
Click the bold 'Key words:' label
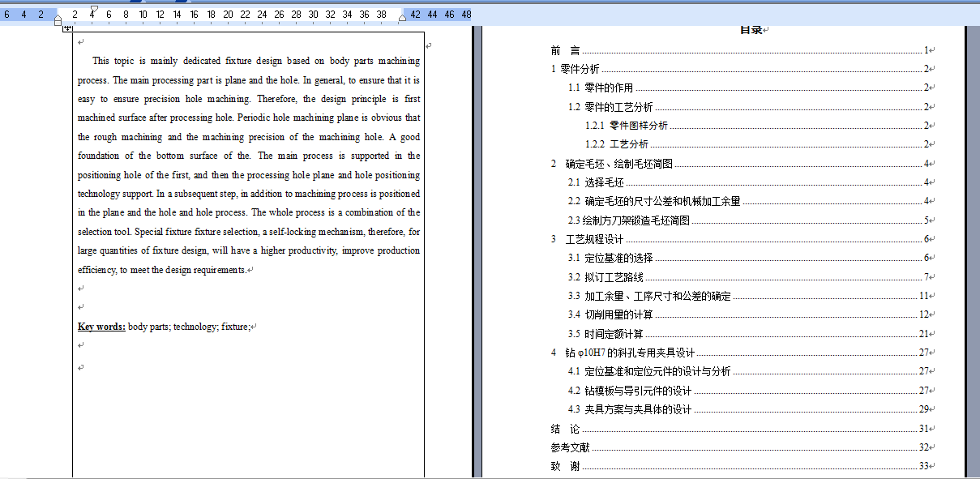tap(101, 327)
